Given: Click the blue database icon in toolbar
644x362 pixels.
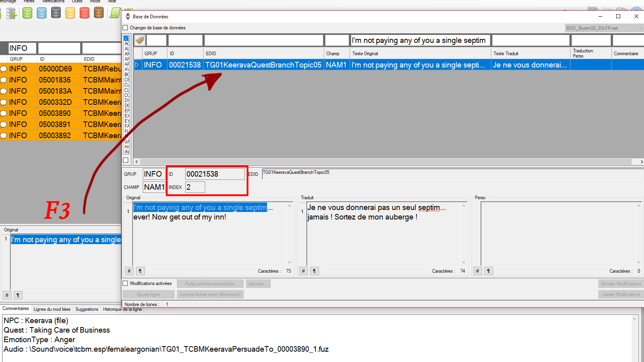Looking at the screenshot, I should pos(42,13).
